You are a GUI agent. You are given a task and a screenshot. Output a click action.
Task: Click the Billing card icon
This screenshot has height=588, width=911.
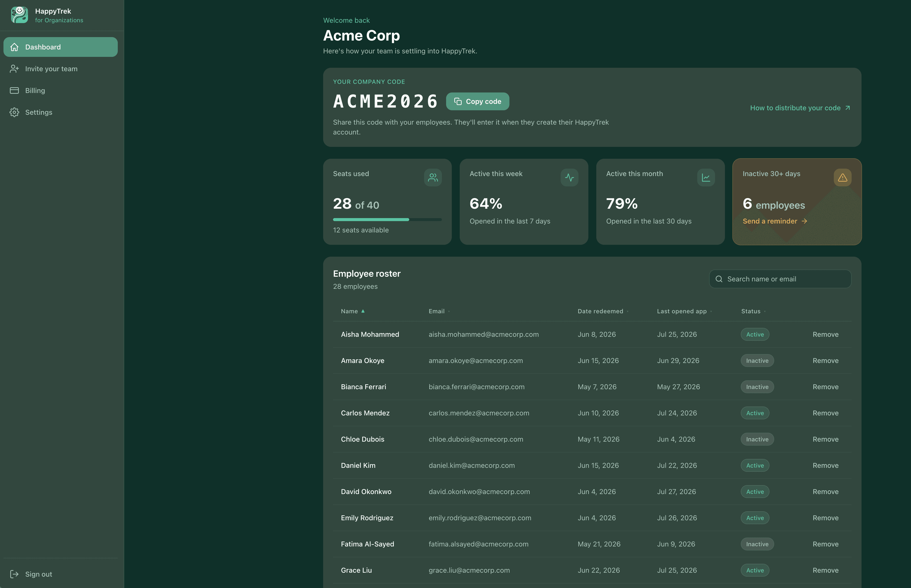pos(15,90)
